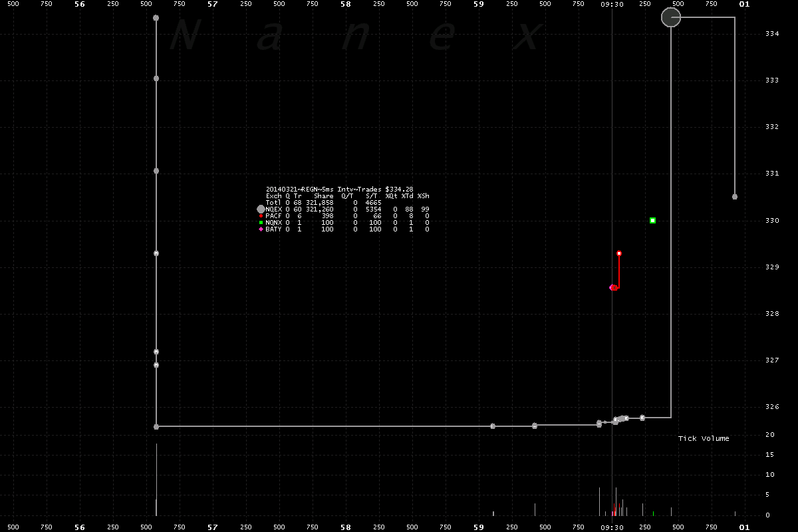Click the y-axis price label 331
Image resolution: width=798 pixels, height=532 pixels.
coord(771,174)
